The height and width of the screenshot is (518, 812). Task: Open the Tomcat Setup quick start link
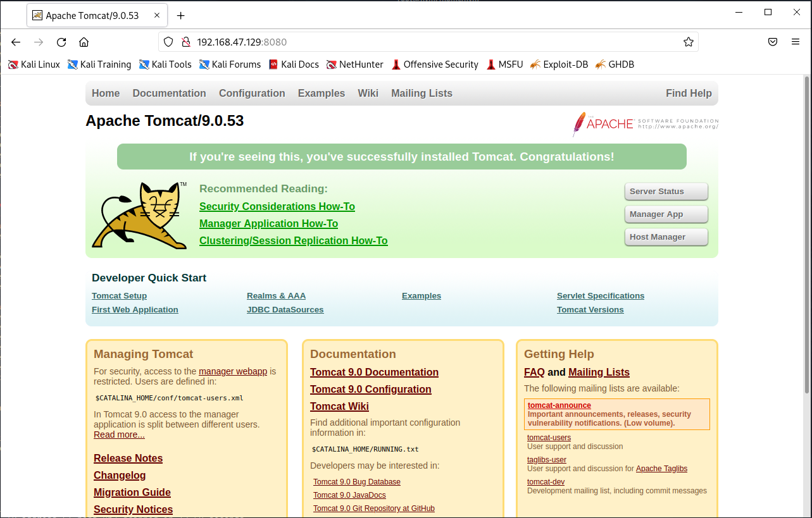[x=119, y=296]
